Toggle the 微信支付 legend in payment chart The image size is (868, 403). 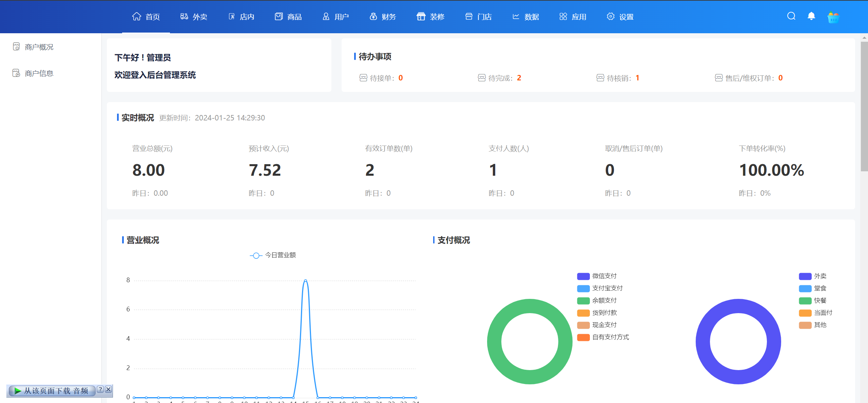click(x=604, y=276)
